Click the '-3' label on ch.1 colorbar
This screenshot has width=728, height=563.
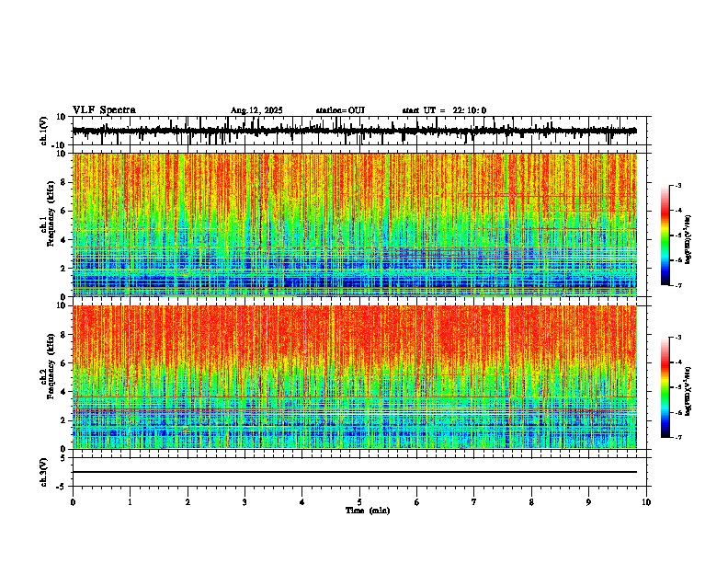point(678,186)
